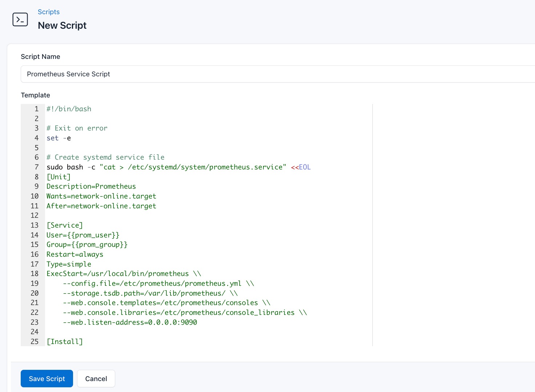Select the Script Name input field

[145, 74]
